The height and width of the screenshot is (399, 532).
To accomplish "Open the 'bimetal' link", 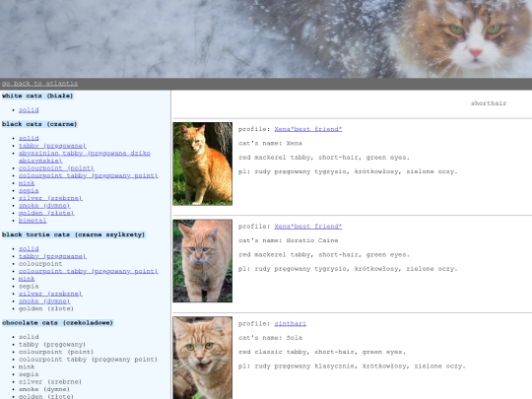I will click(x=33, y=221).
